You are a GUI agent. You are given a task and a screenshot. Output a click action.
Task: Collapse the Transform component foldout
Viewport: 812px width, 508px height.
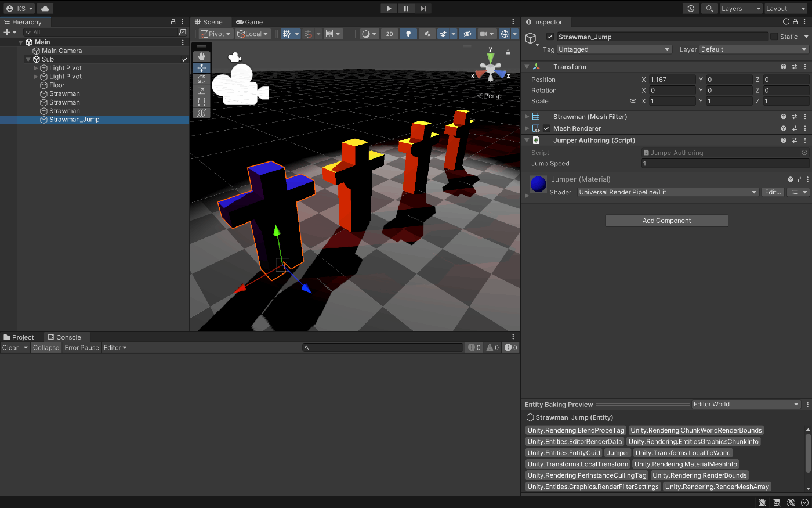[x=527, y=67]
